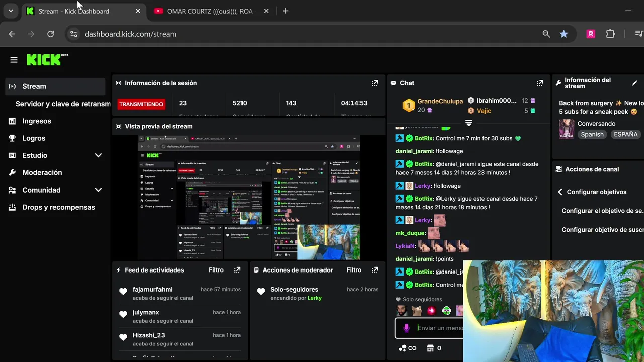This screenshot has width=644, height=362.
Task: Pop out Feed de actividades panel
Action: pyautogui.click(x=237, y=270)
